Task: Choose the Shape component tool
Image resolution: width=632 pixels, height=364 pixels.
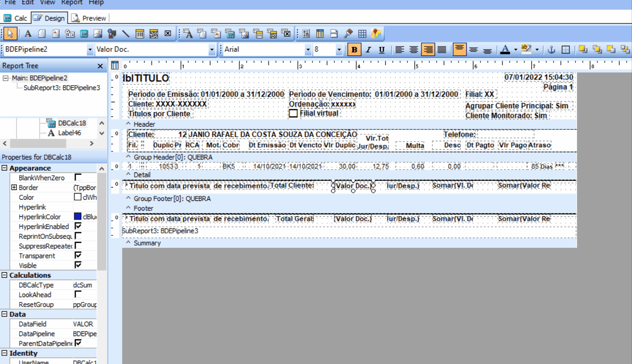Action: 112,34
